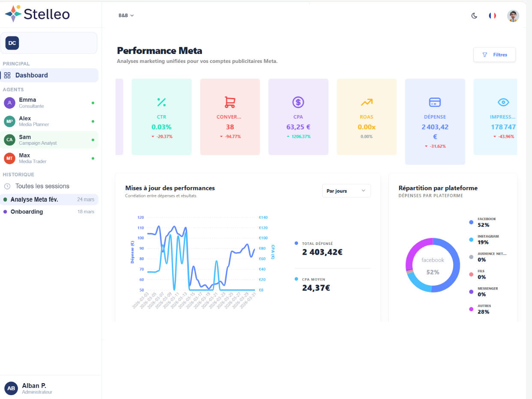Click the Dashboard grid icon
Viewport: 532px width, 399px height.
tap(7, 75)
